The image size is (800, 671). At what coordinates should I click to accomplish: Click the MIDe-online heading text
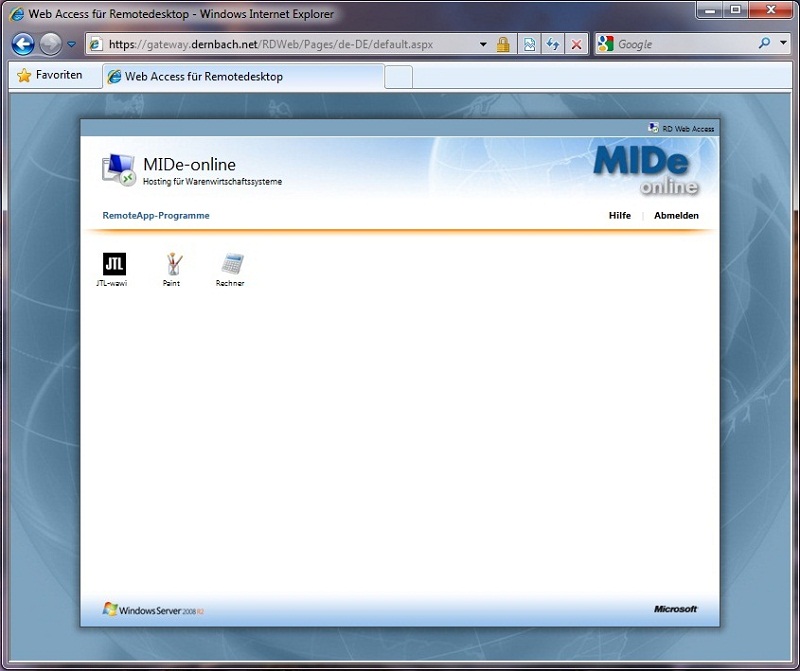point(189,164)
